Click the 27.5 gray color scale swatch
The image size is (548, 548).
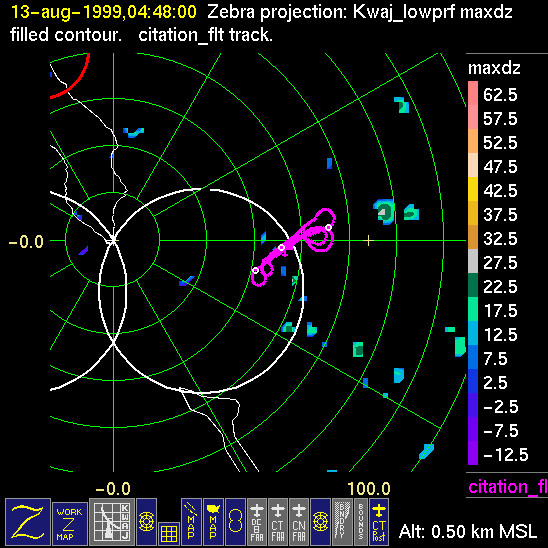473,261
